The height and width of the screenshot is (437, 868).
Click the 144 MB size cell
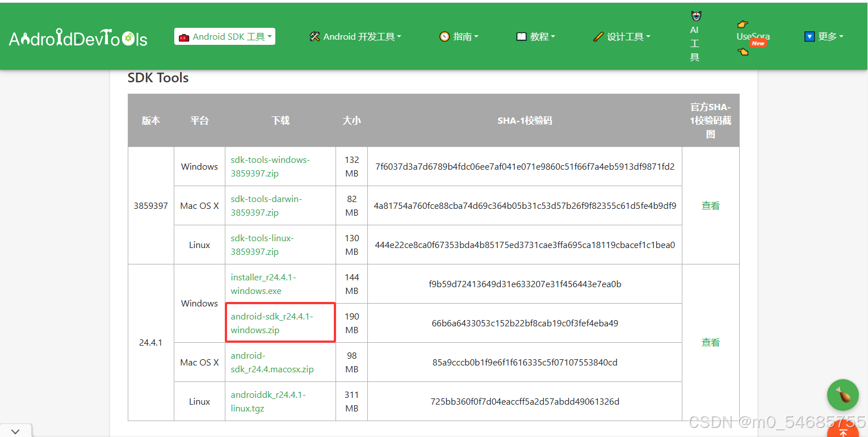point(352,284)
